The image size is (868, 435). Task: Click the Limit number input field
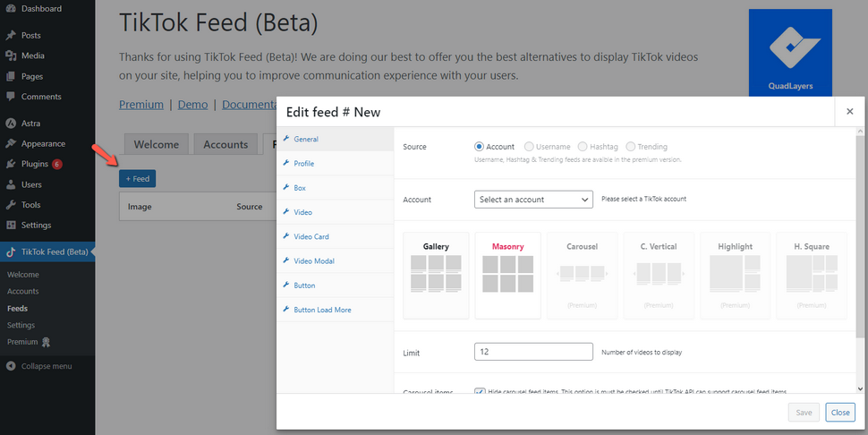tap(533, 352)
